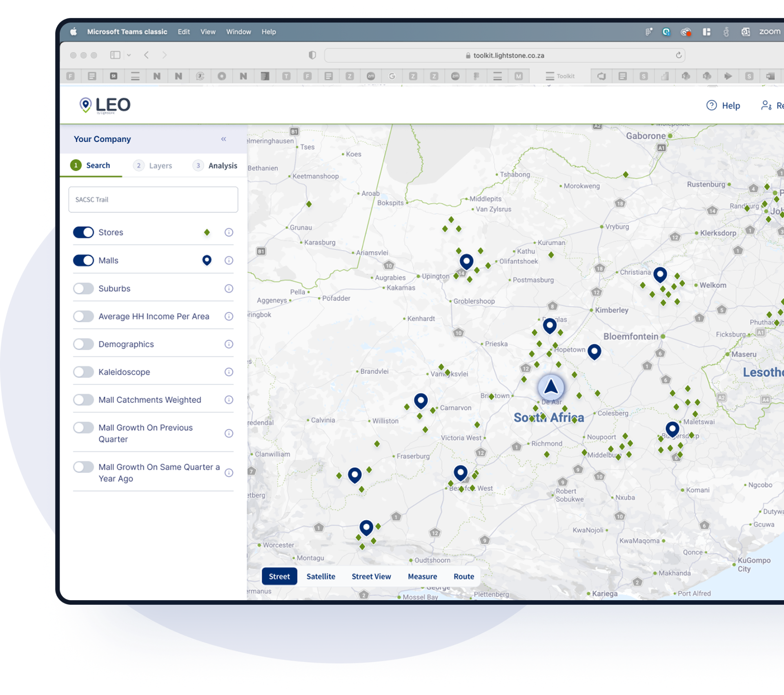784x695 pixels.
Task: Click the SACSC Trail search field
Action: coord(153,199)
